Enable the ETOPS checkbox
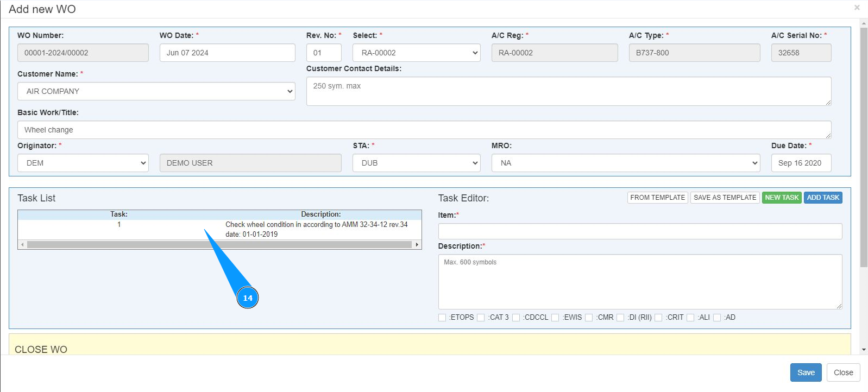The image size is (868, 392). (x=442, y=318)
